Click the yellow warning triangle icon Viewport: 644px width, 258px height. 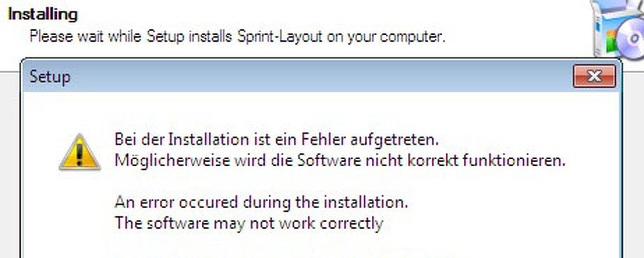(x=79, y=152)
